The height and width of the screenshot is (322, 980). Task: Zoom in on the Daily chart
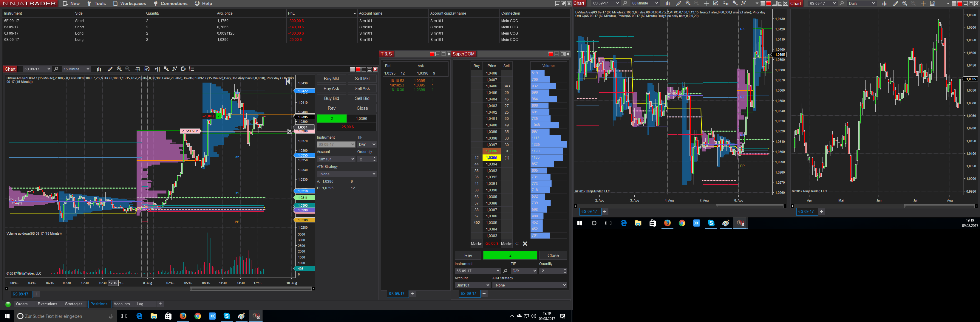[x=905, y=3]
